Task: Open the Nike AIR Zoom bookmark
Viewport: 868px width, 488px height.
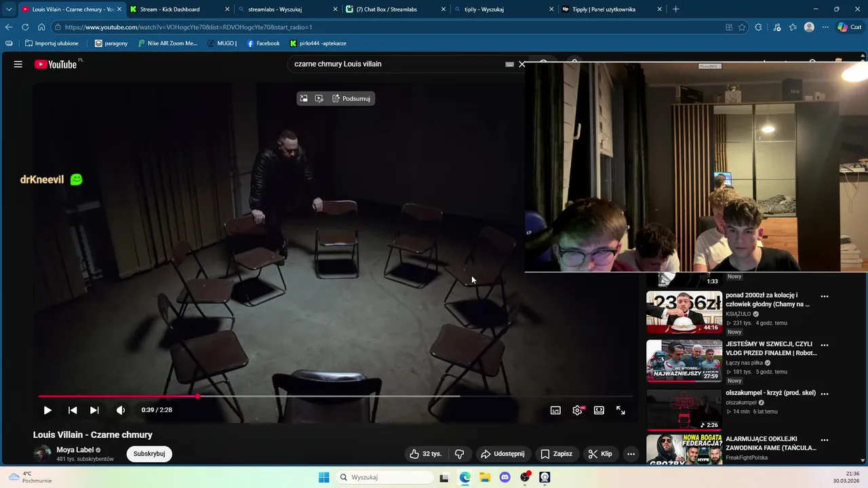Action: click(167, 43)
